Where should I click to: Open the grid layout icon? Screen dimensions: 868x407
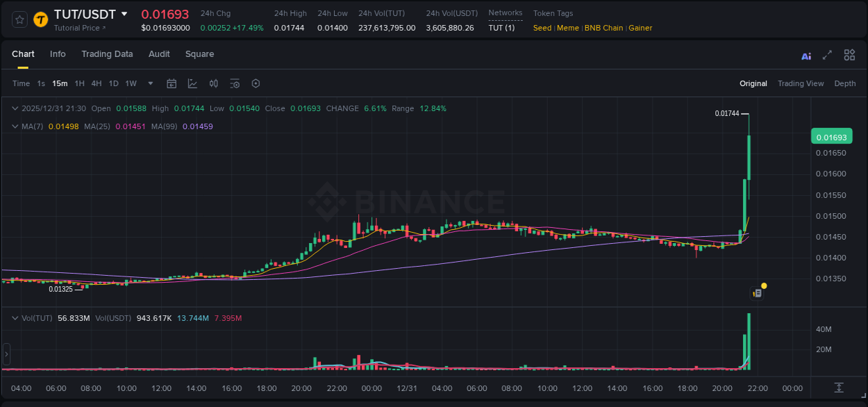(x=849, y=55)
